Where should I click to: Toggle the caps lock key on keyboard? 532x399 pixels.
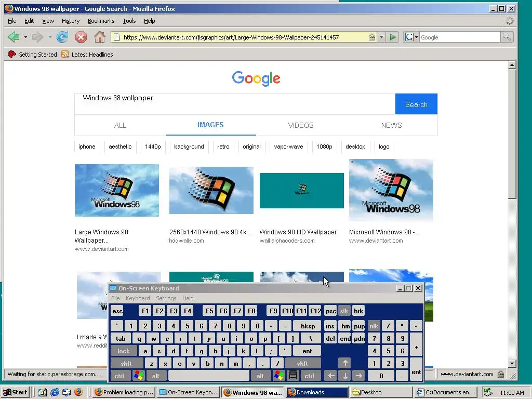click(124, 351)
